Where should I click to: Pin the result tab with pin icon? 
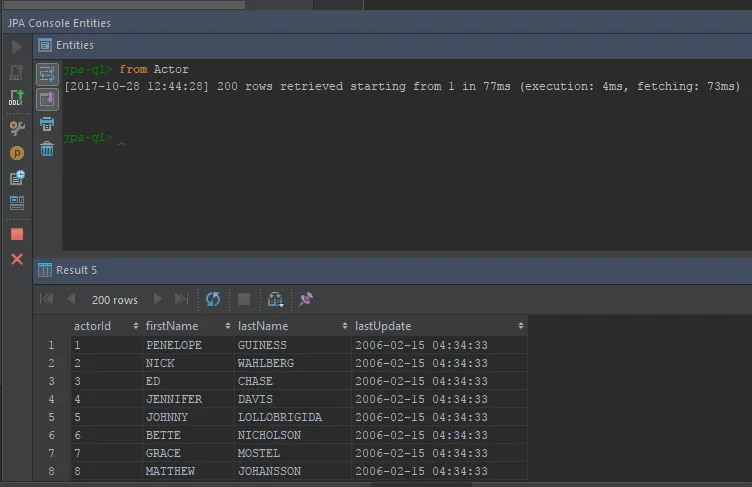coord(306,299)
